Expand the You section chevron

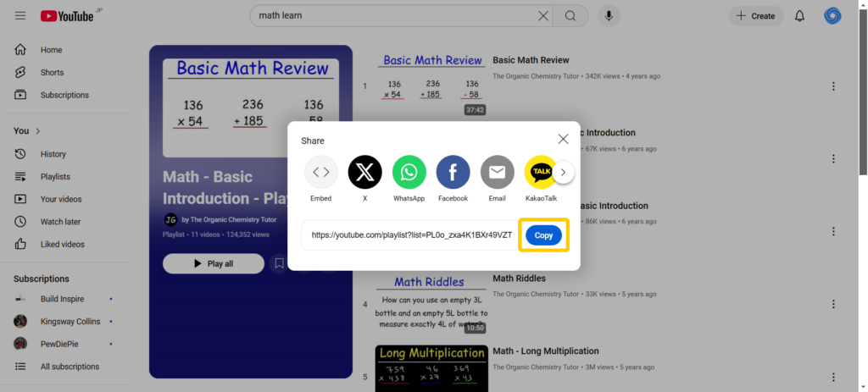click(37, 131)
